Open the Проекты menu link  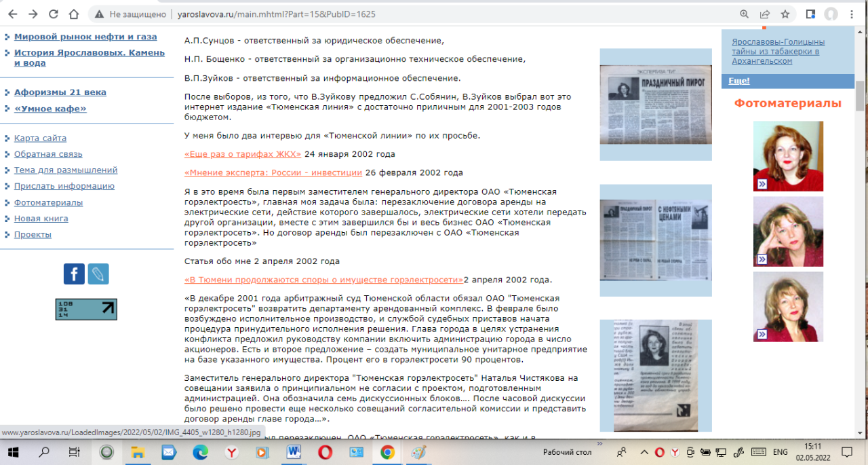click(x=33, y=235)
